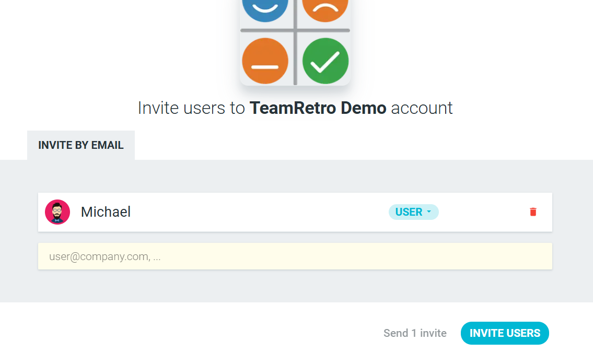The image size is (593, 364).
Task: Click the name Michael in the invite list
Action: [x=106, y=212]
